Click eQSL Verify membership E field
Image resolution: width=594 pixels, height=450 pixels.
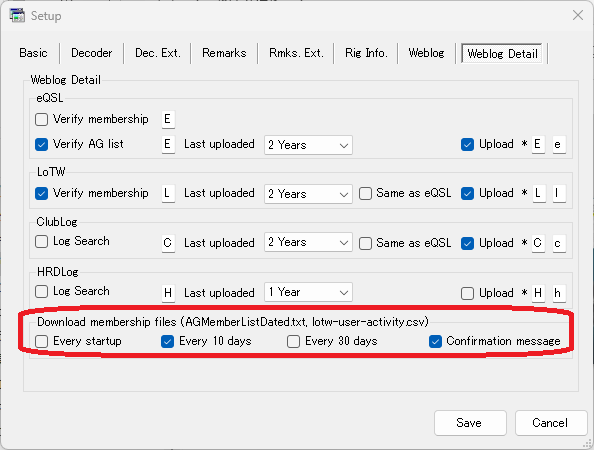click(x=168, y=119)
